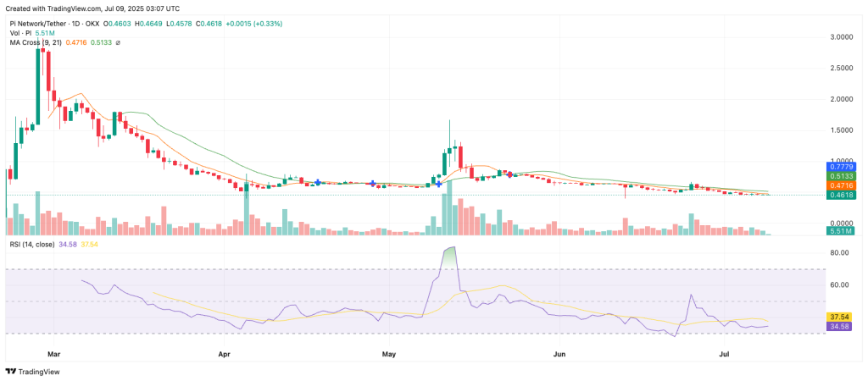
Task: Click the green 0.5133 price axis tag
Action: (841, 176)
